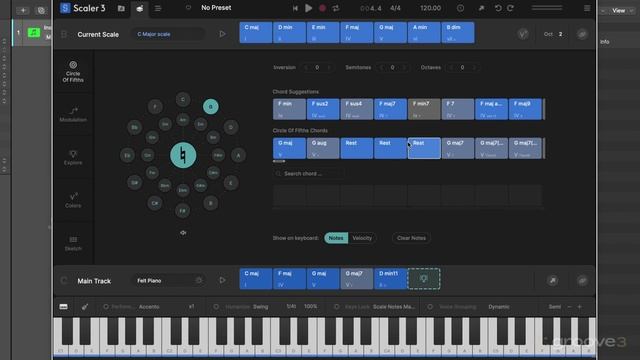Switch keyboard display to Notes

coord(336,238)
